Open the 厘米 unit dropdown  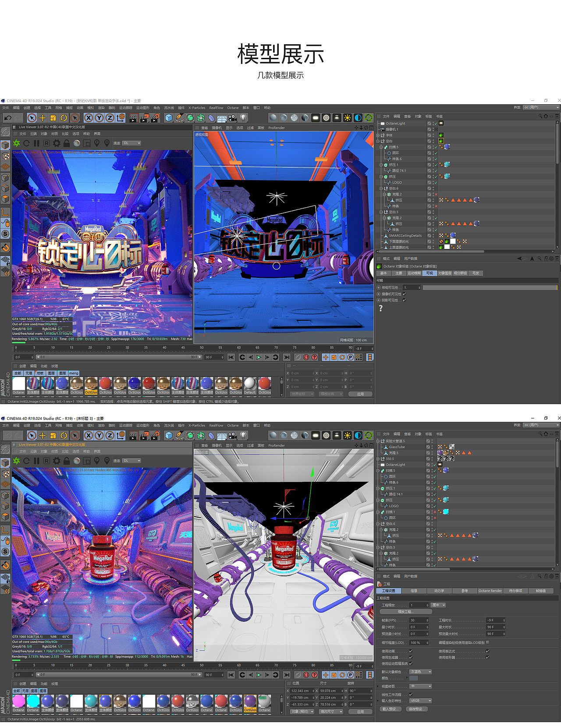438,605
